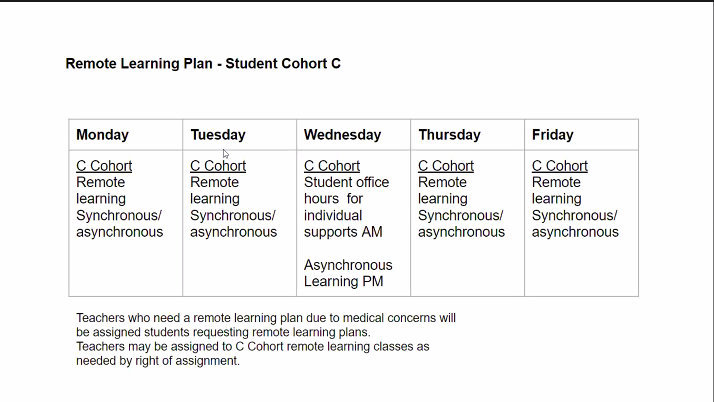
Task: Open the C Cohort link under Monday
Action: coord(104,166)
